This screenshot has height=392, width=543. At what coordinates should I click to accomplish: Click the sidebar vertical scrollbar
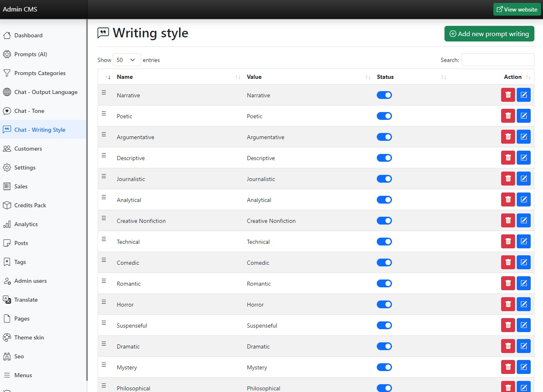pos(87,205)
